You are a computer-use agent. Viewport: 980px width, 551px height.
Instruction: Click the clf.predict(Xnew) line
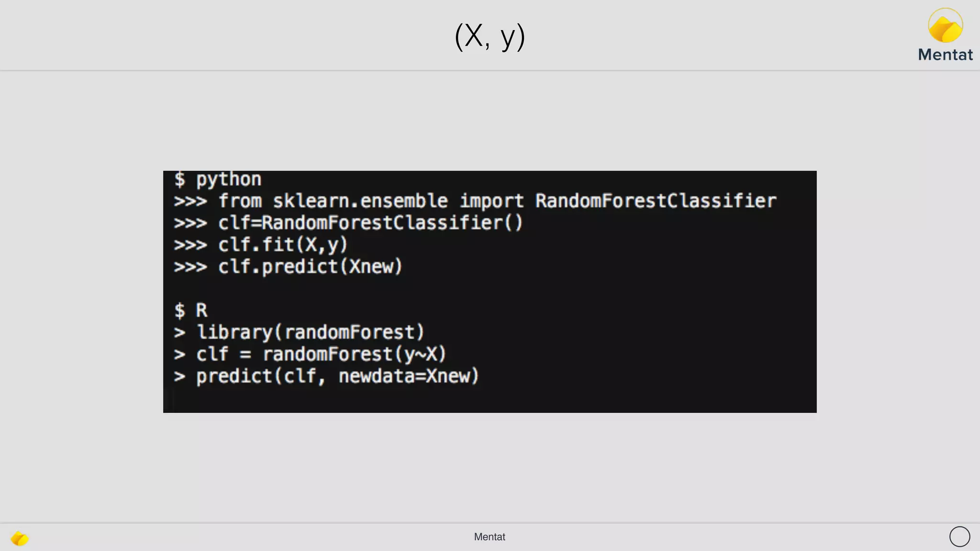pyautogui.click(x=288, y=267)
